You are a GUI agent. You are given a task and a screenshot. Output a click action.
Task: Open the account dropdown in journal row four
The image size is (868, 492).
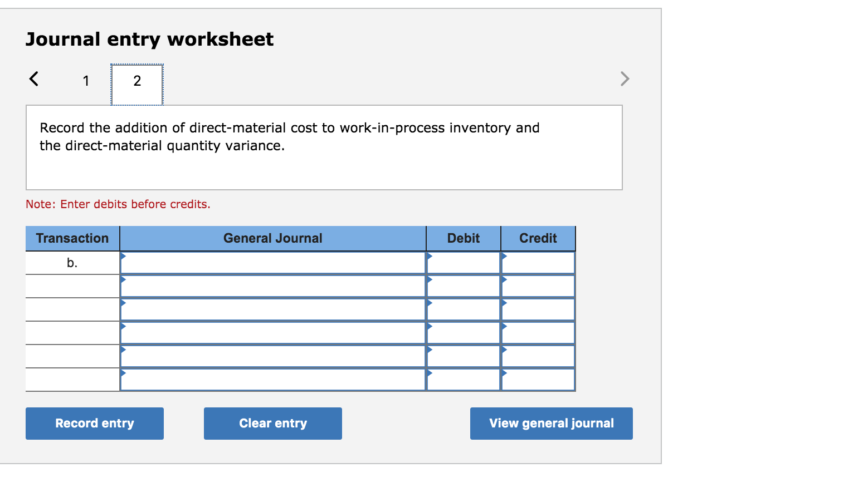coord(124,326)
